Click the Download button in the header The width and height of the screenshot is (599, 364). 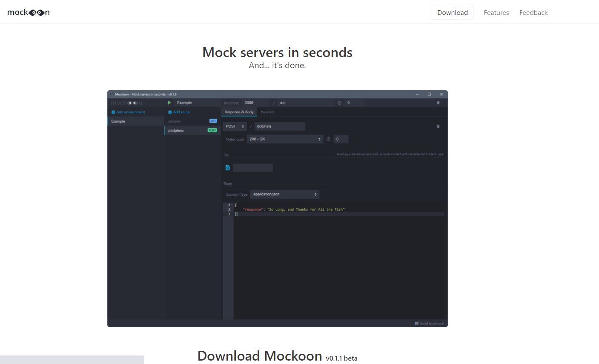pos(453,12)
